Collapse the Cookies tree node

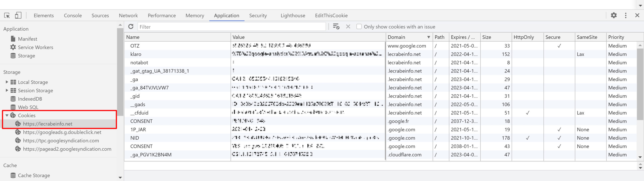click(x=7, y=115)
